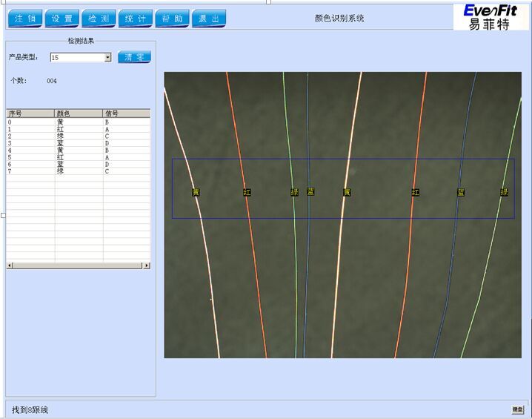
Task: Click the 信号 column header
Action: pyautogui.click(x=126, y=113)
